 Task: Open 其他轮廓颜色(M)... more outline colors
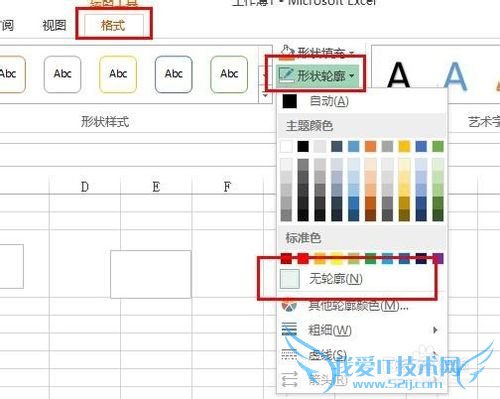click(x=362, y=305)
